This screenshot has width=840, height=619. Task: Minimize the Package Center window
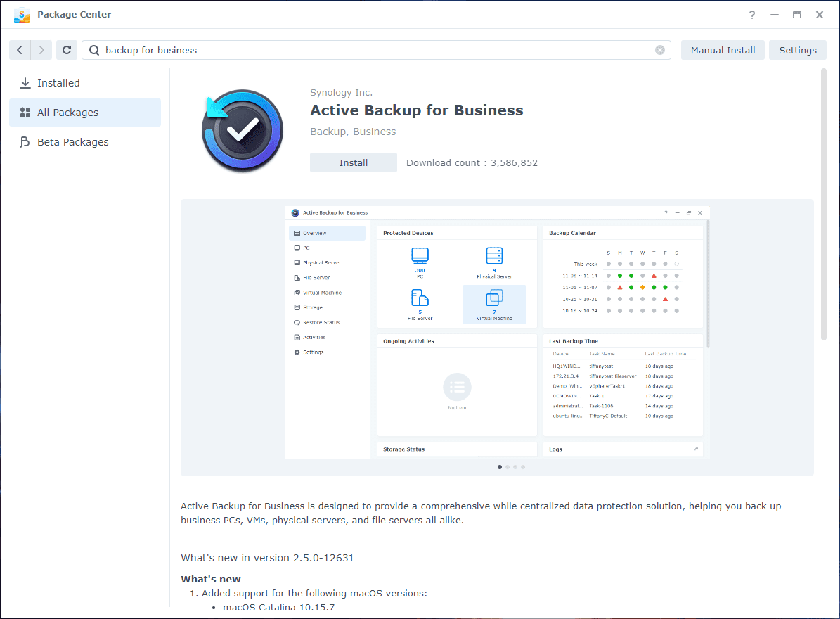(775, 15)
